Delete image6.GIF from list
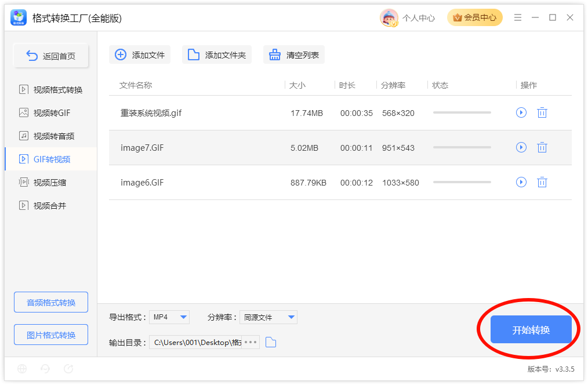Image resolution: width=588 pixels, height=385 pixels. [542, 182]
